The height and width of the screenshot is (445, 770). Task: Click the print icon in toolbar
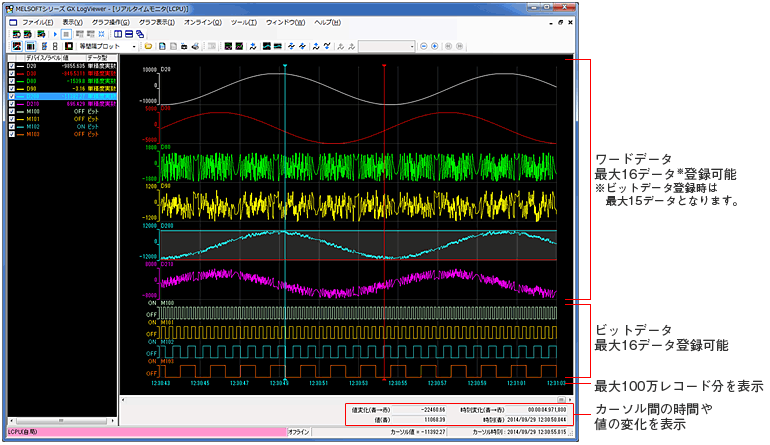195,46
